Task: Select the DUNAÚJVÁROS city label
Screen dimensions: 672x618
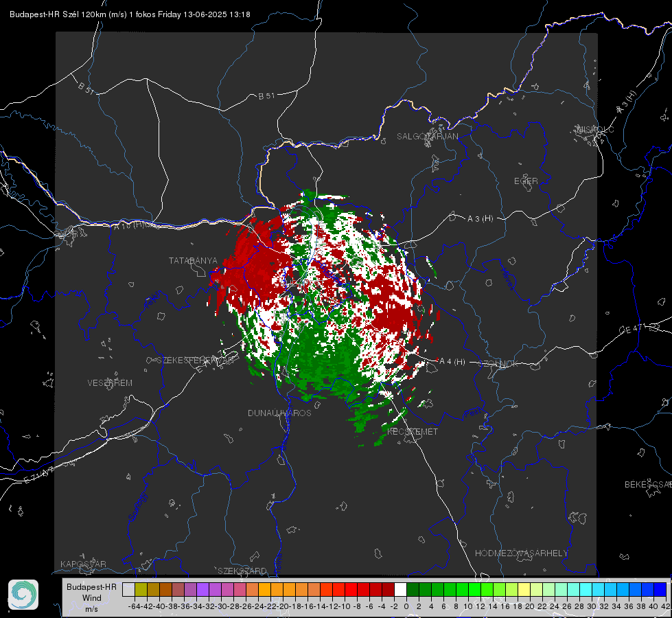Action: coord(279,413)
